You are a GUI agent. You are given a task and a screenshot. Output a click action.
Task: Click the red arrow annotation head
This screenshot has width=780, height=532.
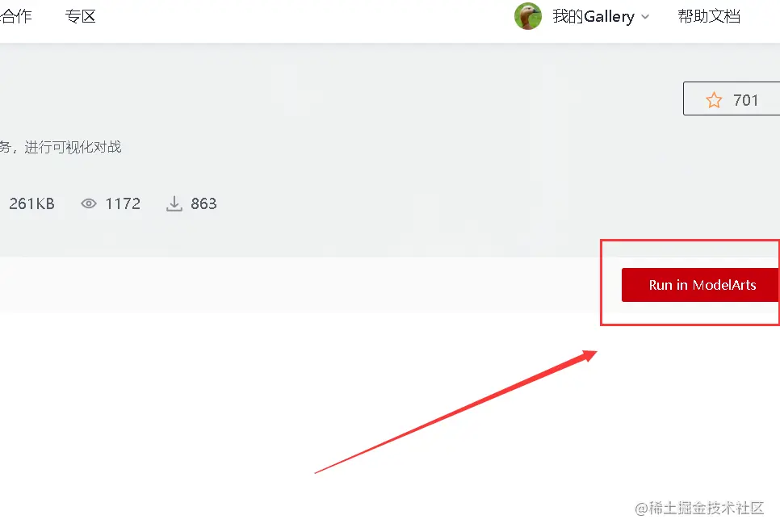[589, 355]
